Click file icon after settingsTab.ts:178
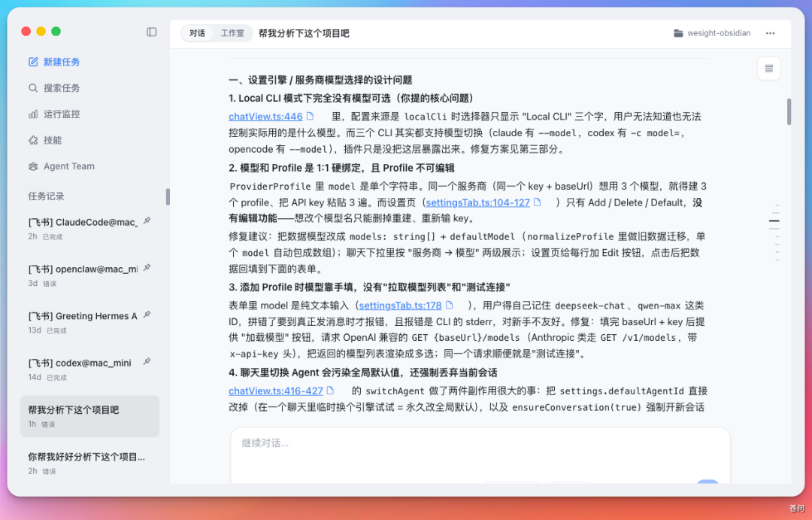 450,306
